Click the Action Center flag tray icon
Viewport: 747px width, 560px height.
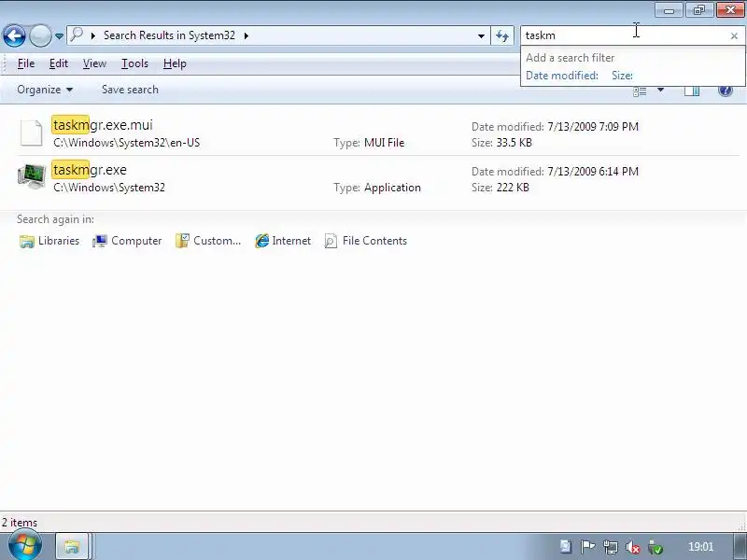click(x=587, y=547)
